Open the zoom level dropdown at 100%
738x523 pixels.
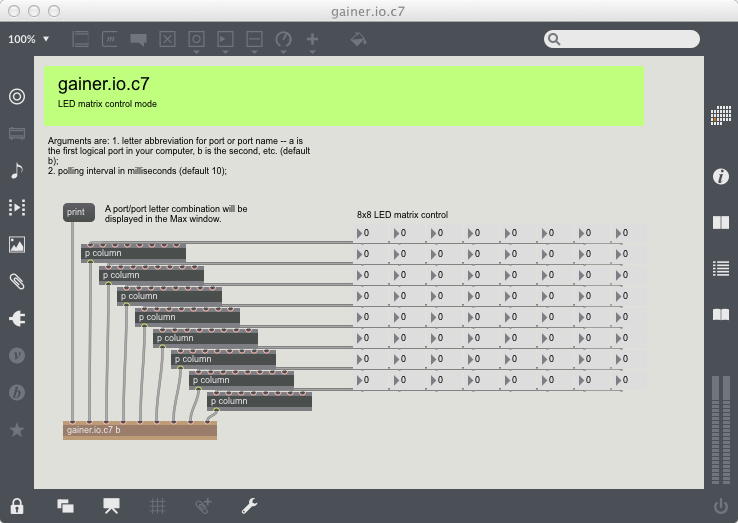coord(28,39)
